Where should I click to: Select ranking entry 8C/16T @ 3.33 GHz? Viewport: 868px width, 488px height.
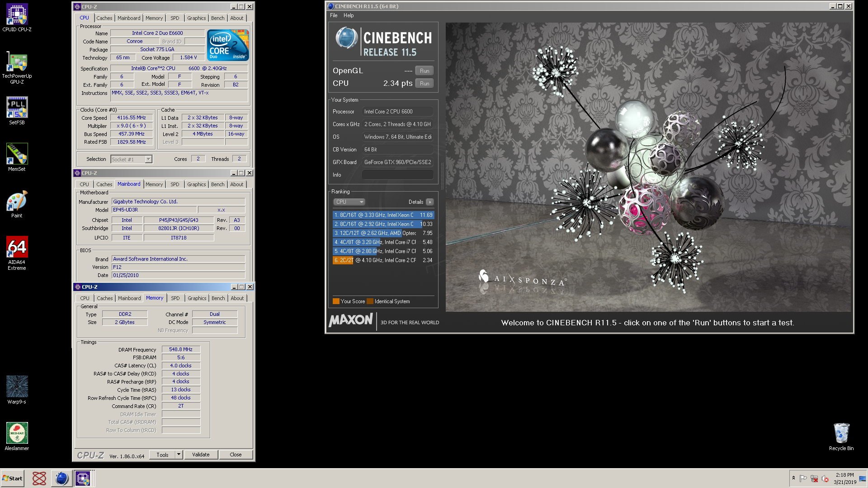tap(383, 215)
